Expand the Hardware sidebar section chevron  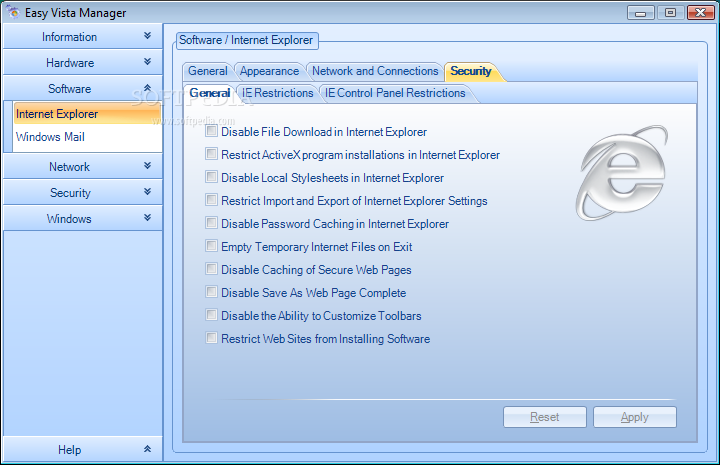click(x=147, y=62)
